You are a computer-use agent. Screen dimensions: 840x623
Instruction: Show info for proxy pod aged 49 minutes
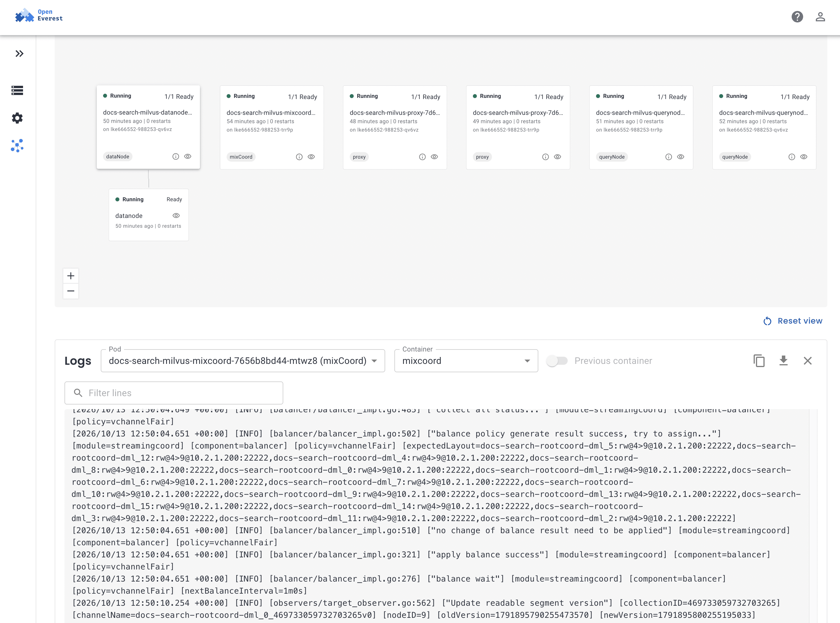(546, 157)
